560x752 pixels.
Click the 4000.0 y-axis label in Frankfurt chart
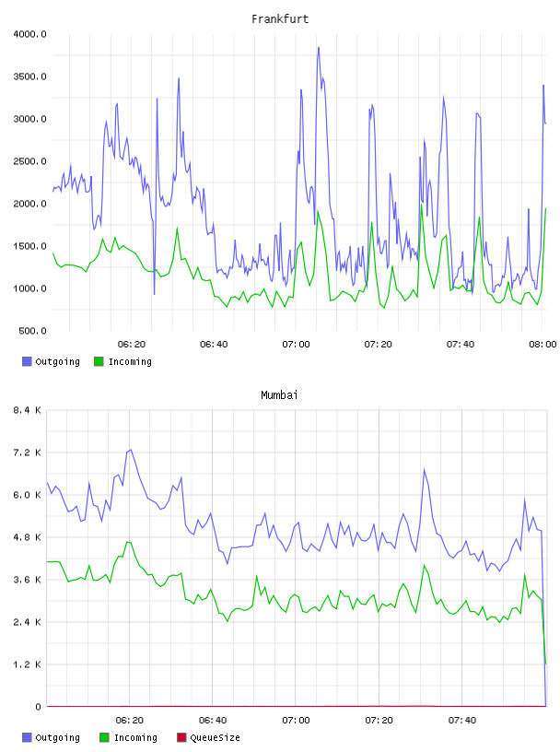29,34
